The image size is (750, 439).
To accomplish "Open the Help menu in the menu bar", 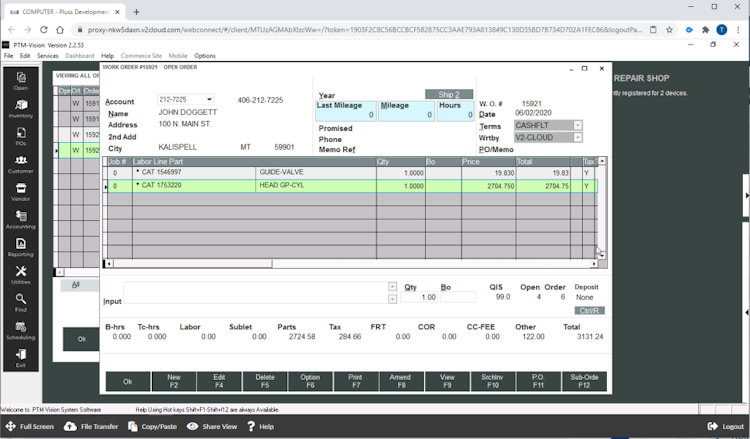I will click(107, 56).
